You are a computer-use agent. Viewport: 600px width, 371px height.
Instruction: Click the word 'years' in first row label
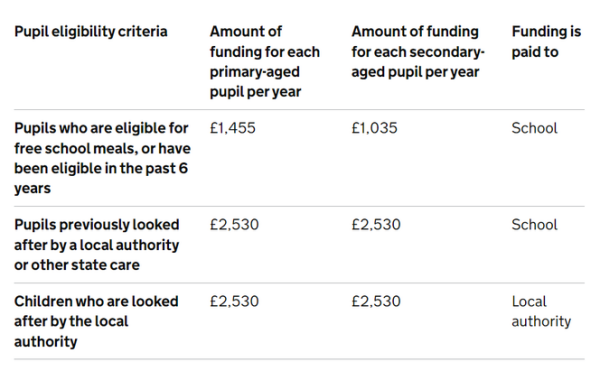33,189
